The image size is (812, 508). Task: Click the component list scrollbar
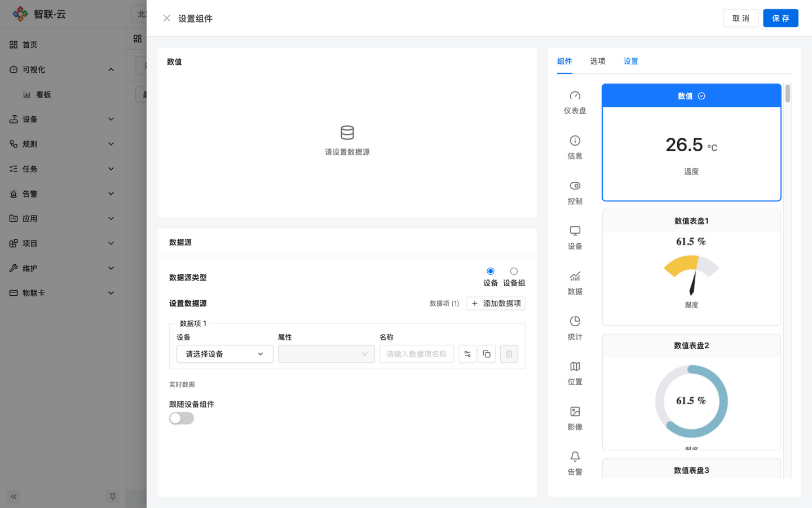click(x=788, y=93)
